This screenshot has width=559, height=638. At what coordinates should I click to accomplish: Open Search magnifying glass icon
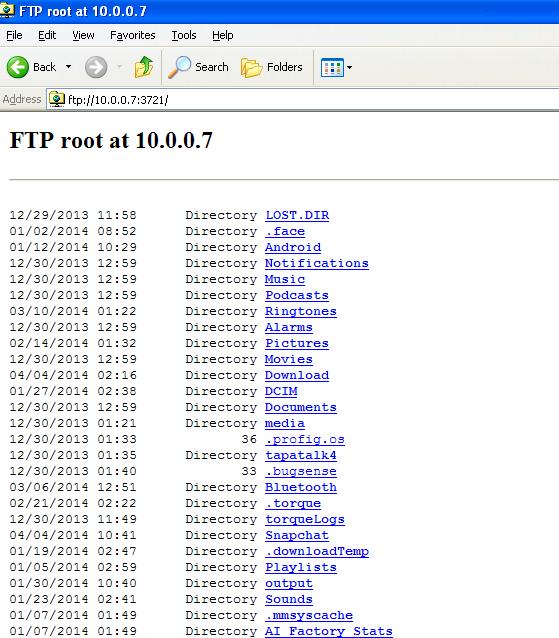point(179,67)
